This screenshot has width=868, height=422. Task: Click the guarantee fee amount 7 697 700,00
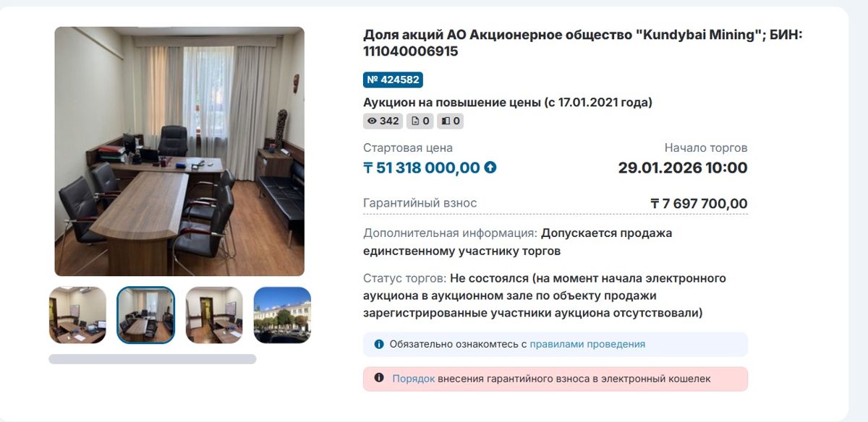click(x=698, y=204)
